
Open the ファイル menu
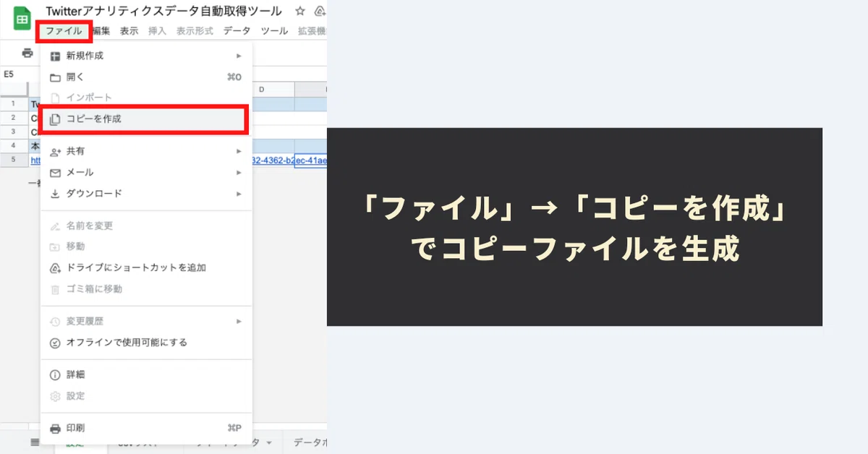click(x=64, y=31)
